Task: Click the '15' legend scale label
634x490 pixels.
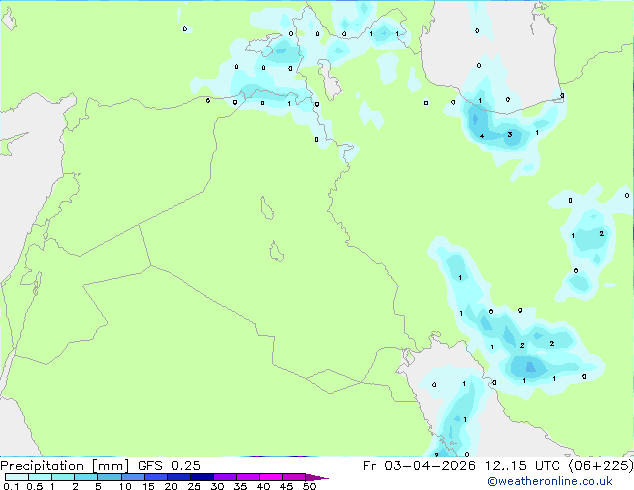Action: coord(148,486)
